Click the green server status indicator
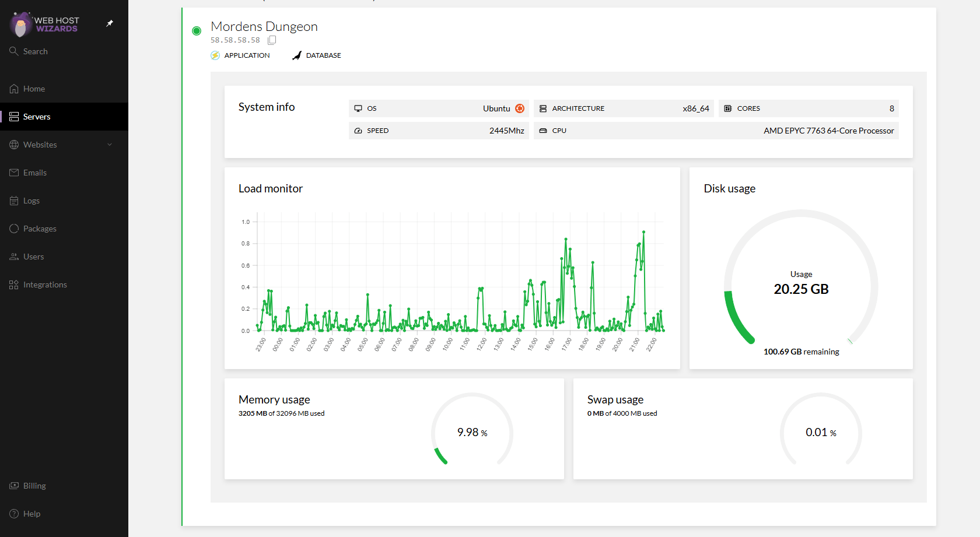This screenshot has width=980, height=537. coord(197,30)
